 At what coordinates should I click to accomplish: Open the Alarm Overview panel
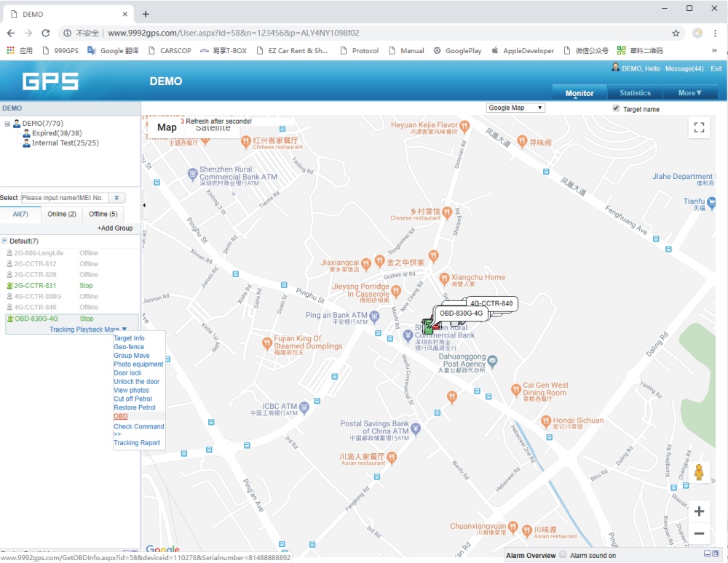(531, 555)
